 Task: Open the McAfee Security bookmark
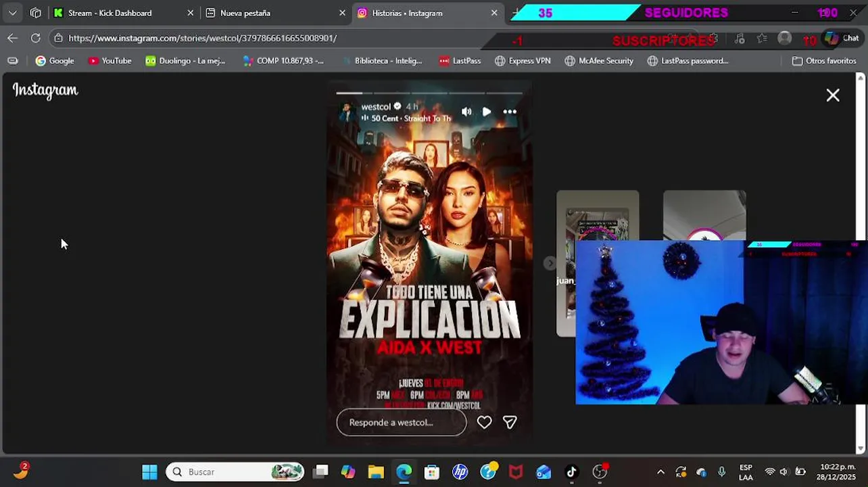[599, 61]
